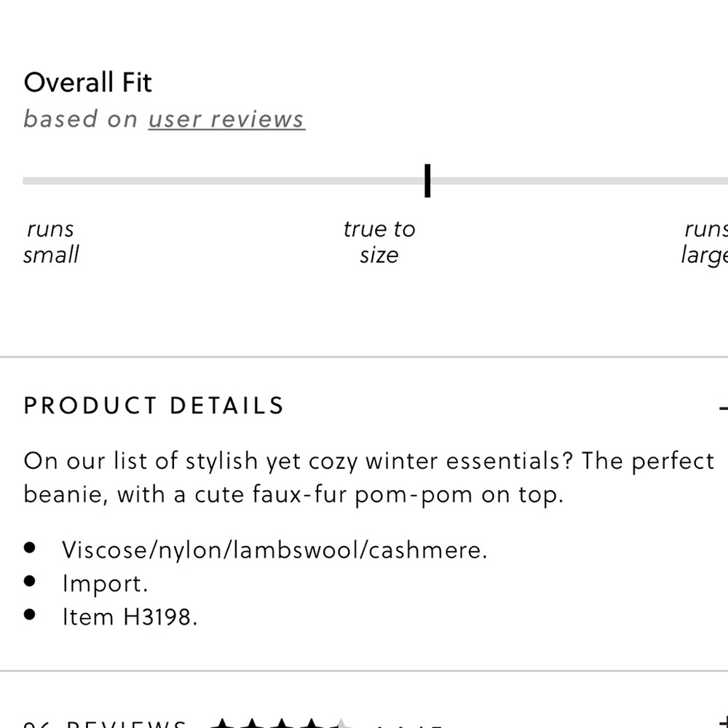Image resolution: width=728 pixels, height=728 pixels.
Task: Click the Item H3198 bullet text
Action: click(x=130, y=617)
